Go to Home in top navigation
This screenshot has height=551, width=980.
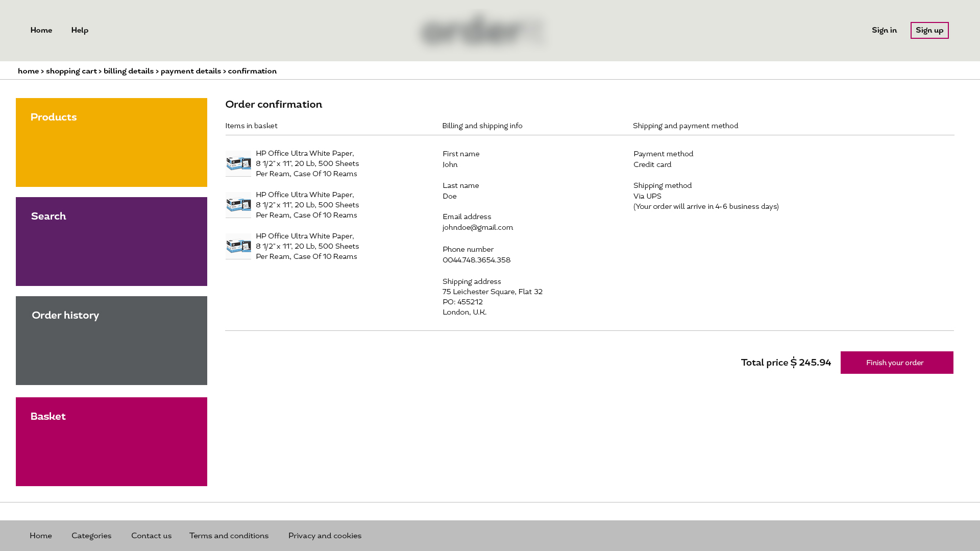click(x=41, y=30)
